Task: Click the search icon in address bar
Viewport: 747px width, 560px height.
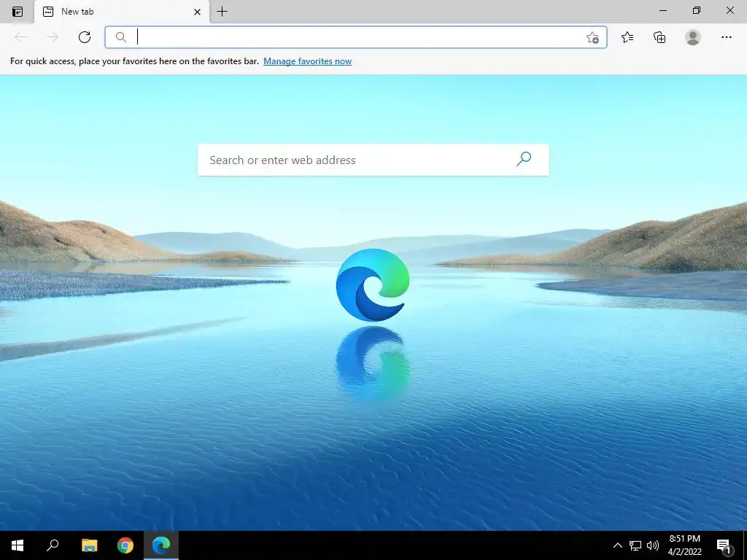Action: point(121,37)
